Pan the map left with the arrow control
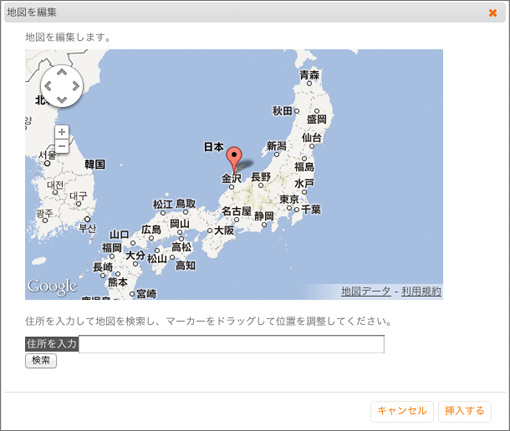 (48, 86)
